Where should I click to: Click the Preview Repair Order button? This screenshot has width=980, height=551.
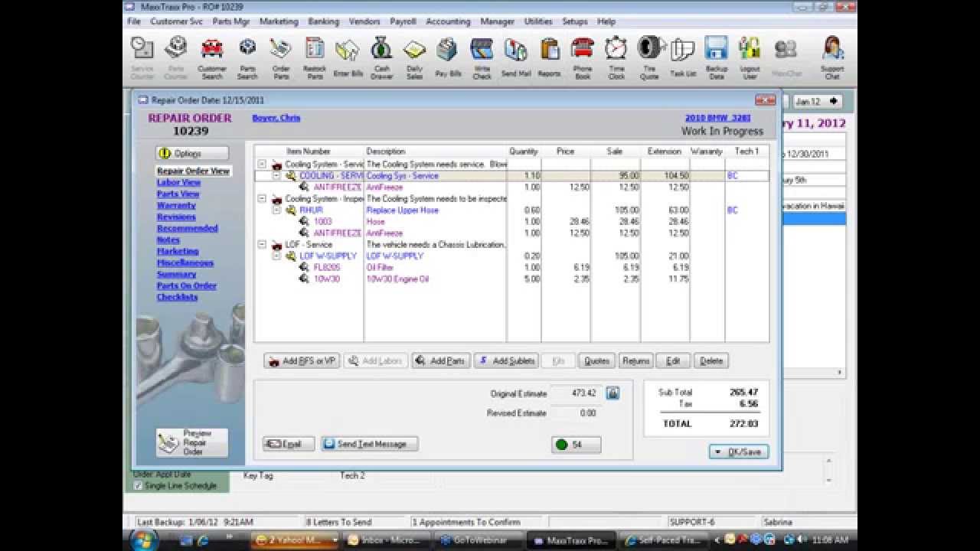pos(192,442)
